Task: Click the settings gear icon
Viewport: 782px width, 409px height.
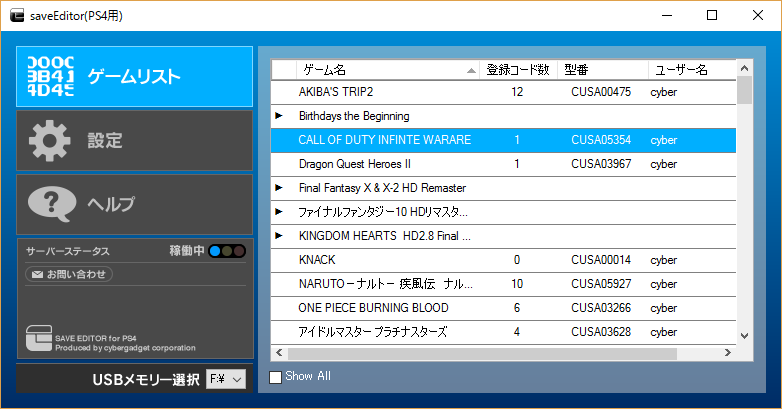Action: point(48,141)
